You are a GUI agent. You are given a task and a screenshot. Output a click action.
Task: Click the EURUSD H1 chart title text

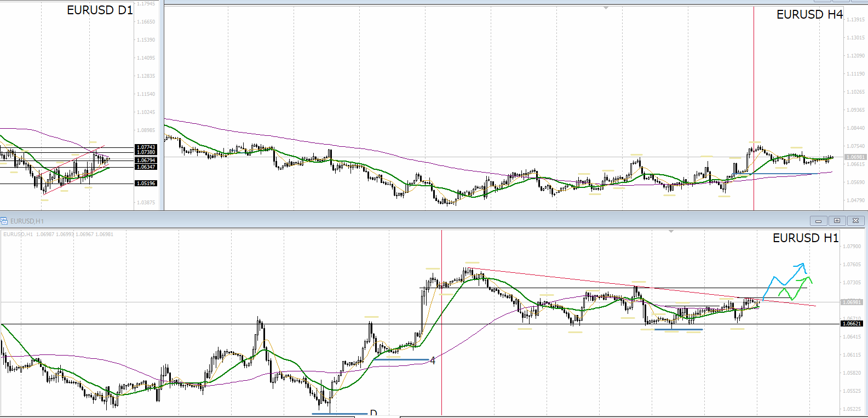tap(806, 238)
